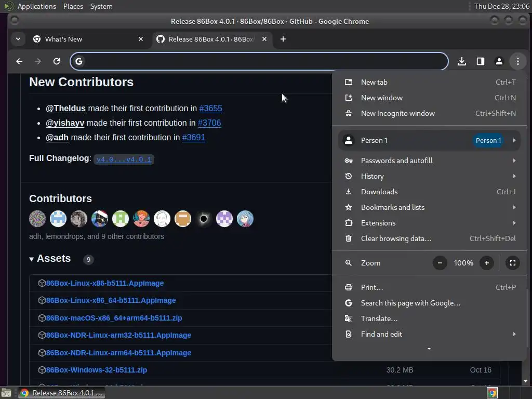532x399 pixels.
Task: Expand Bookmarks and lists submenu
Action: coord(429,207)
